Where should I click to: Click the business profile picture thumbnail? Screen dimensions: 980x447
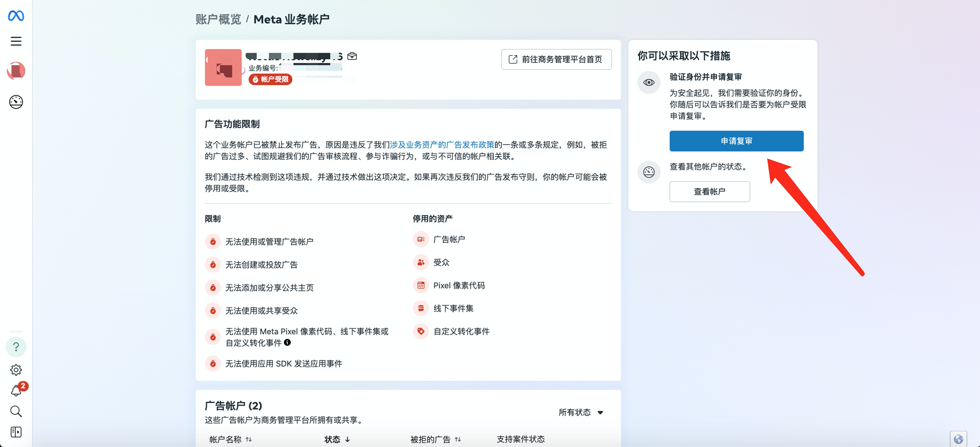[x=223, y=67]
